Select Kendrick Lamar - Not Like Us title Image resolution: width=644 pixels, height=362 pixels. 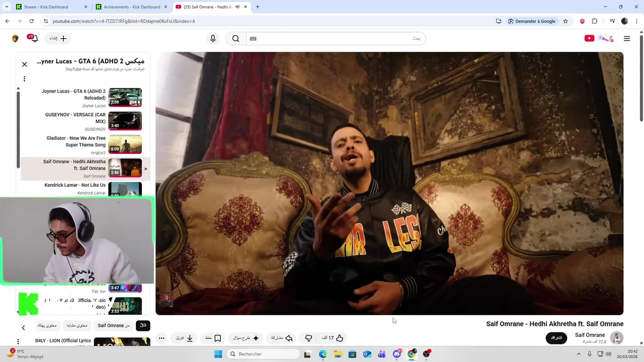click(x=75, y=185)
